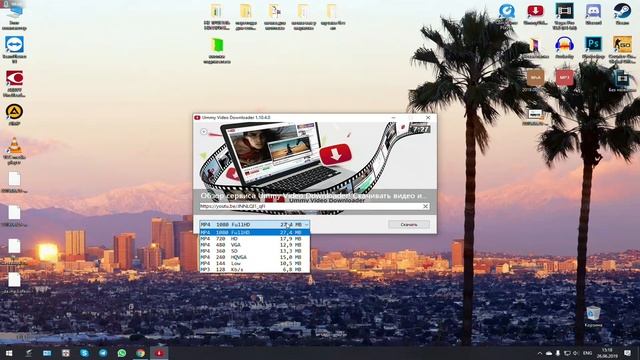640x360 pixels.
Task: Click the video preview thumbnail in Ummy
Action: click(315, 167)
